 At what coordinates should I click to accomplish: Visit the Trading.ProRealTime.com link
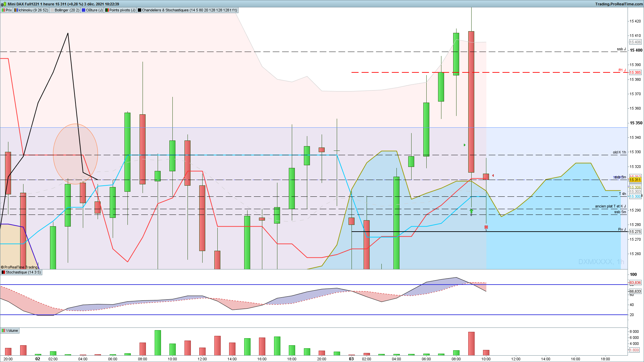tap(619, 4)
